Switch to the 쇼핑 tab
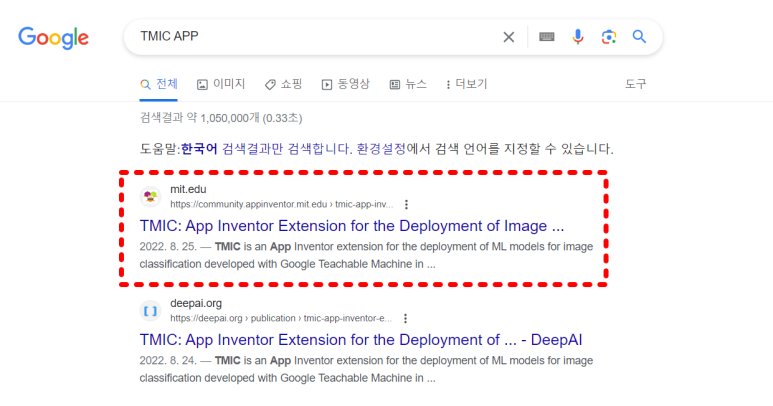Viewport: 773px width, 406px height. 283,84
